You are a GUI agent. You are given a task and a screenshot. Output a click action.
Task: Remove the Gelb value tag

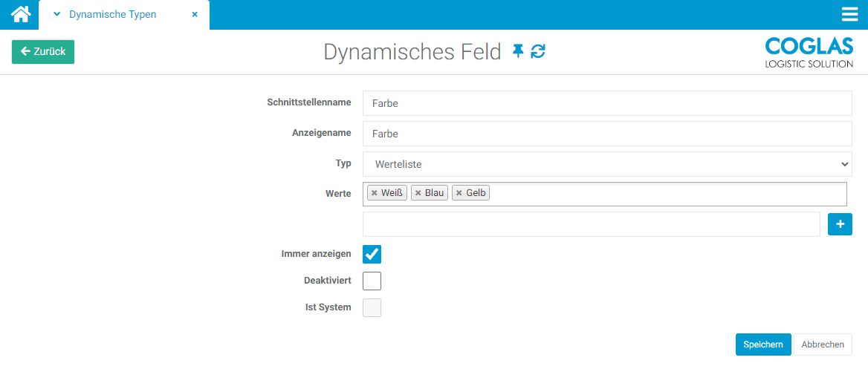tap(459, 193)
